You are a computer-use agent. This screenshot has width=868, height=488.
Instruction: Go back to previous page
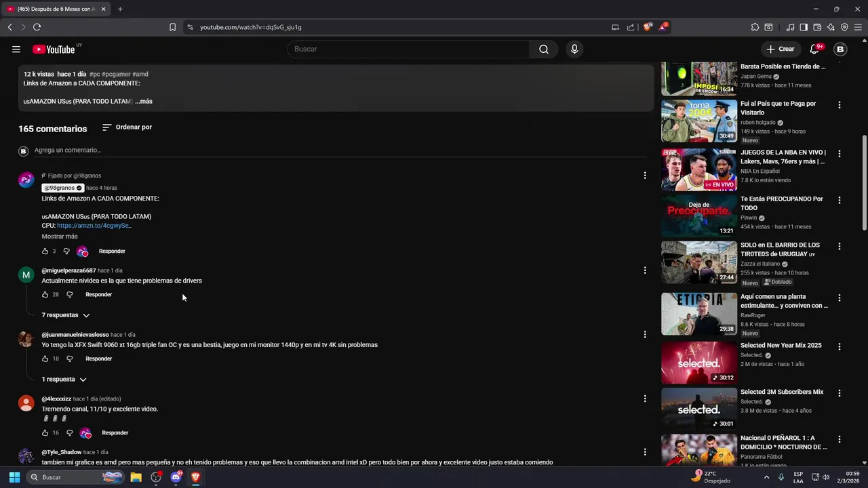point(9,27)
